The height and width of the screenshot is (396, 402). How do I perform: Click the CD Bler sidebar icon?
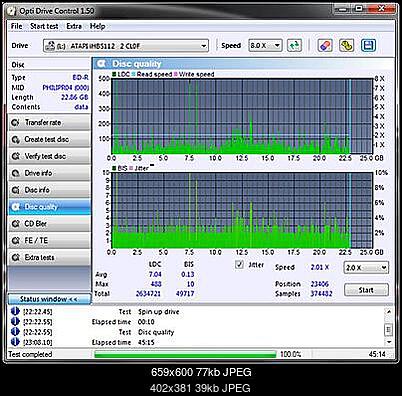click(x=15, y=224)
